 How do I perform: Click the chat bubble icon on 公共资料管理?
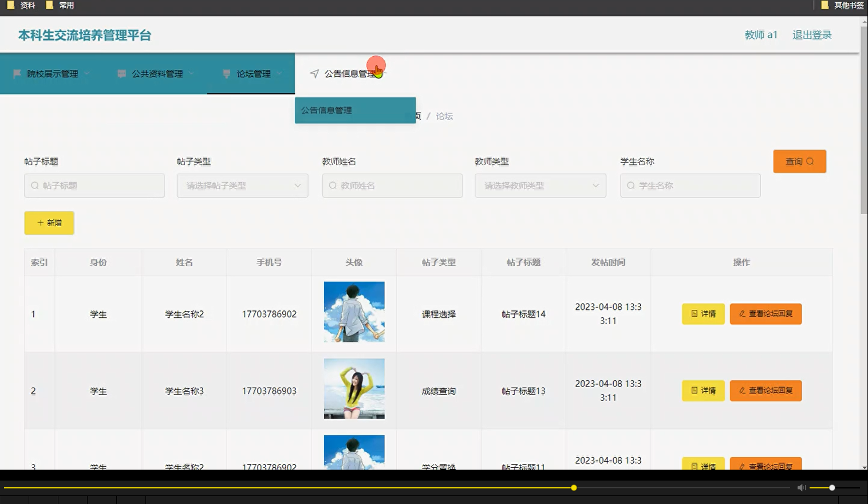121,73
